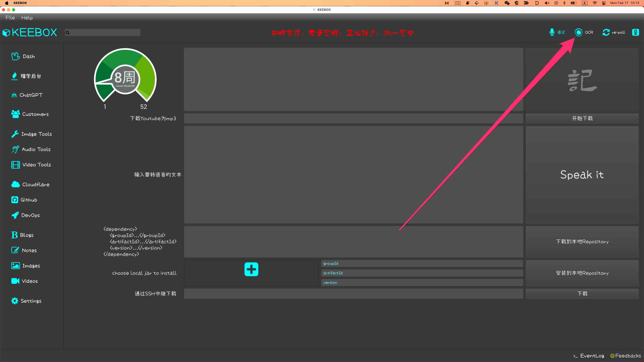Viewport: 644px width, 362px height.
Task: Click the ChatGPT sidebar icon
Action: pyautogui.click(x=14, y=95)
